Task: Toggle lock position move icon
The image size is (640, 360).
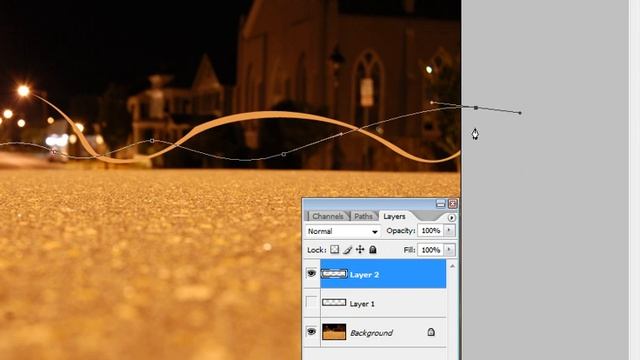Action: tap(360, 249)
